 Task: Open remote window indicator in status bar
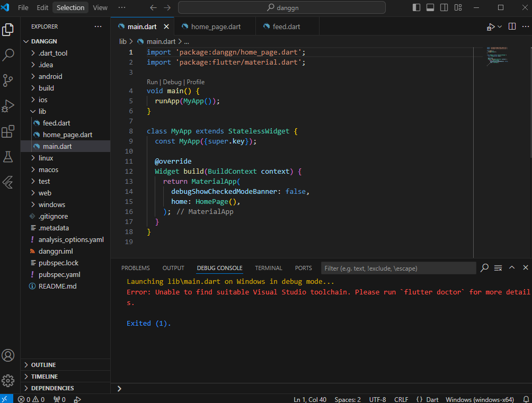pyautogui.click(x=6, y=399)
